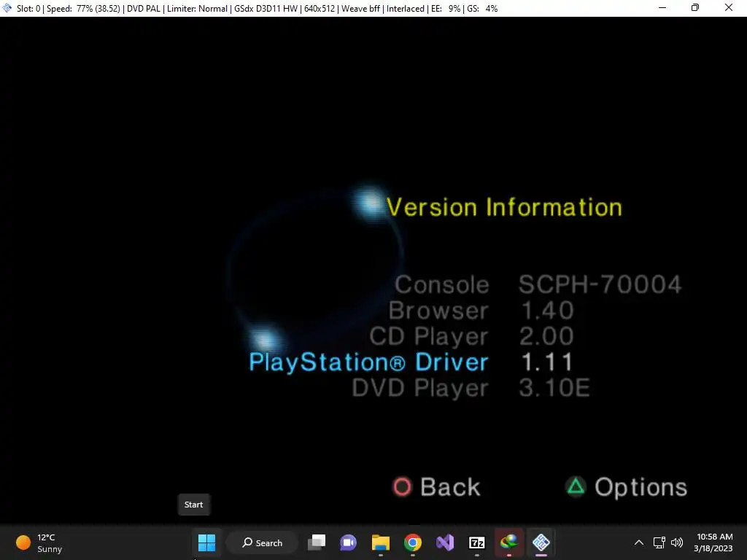The height and width of the screenshot is (560, 747).
Task: Select Back label in the PS2 menu
Action: coord(450,487)
